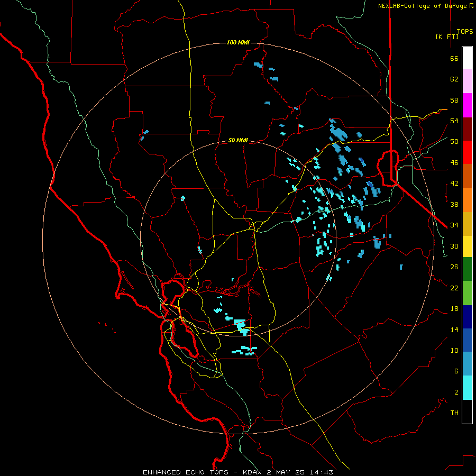Pick the light orange legend swatch
Screen dimensions: 476x476
tap(467, 200)
